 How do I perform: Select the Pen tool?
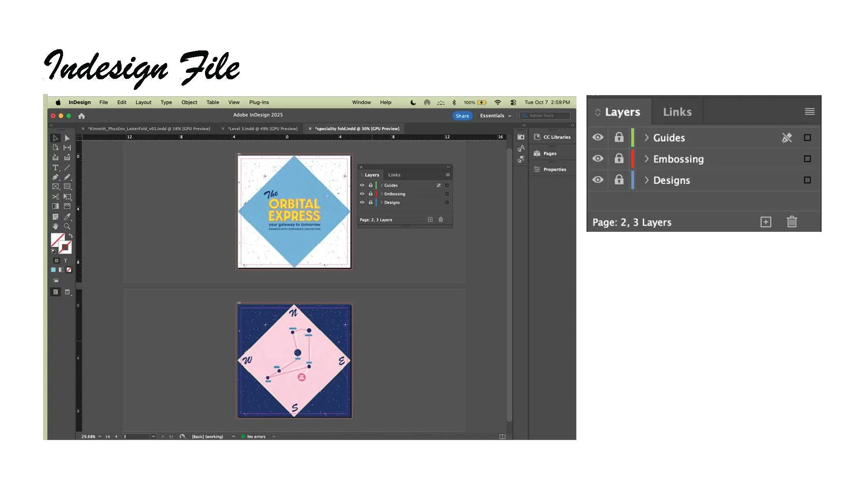click(x=55, y=177)
